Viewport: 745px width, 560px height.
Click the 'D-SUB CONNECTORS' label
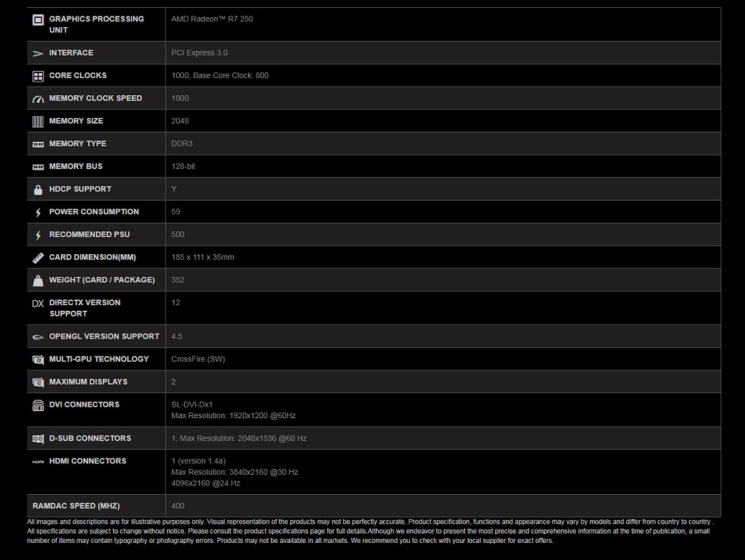(90, 438)
